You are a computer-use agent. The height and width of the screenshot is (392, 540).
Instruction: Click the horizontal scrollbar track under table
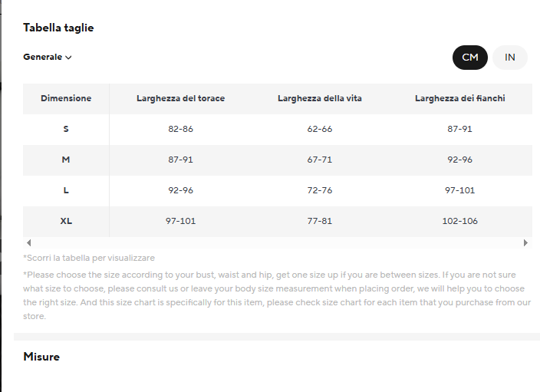pos(277,243)
